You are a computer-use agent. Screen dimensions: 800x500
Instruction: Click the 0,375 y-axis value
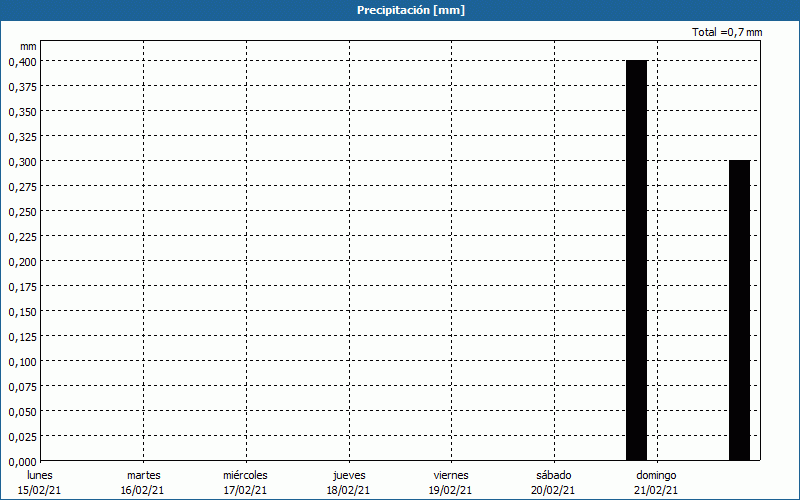coord(22,87)
